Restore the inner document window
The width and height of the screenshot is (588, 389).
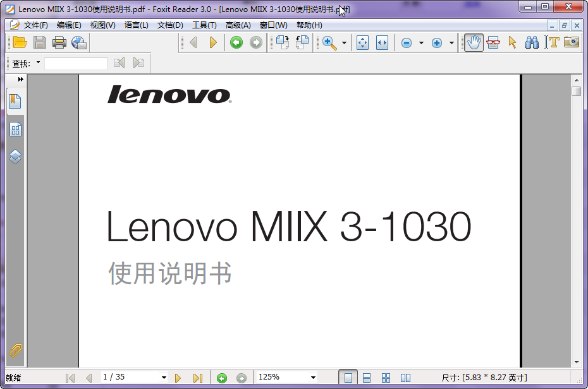click(x=565, y=25)
